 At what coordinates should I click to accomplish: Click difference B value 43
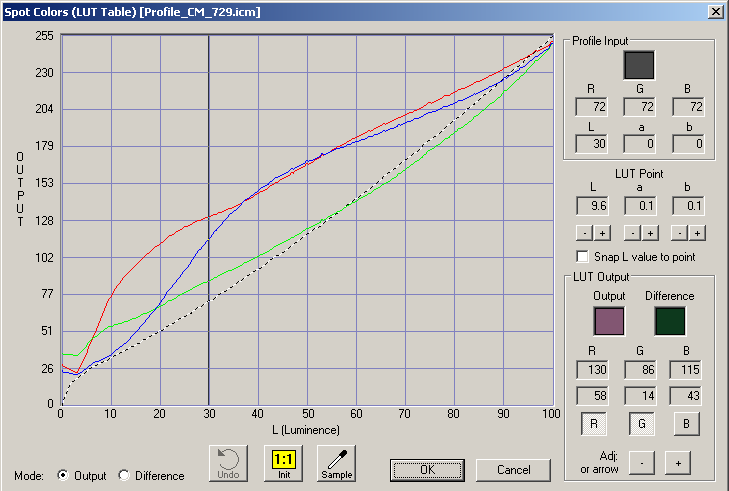(685, 396)
